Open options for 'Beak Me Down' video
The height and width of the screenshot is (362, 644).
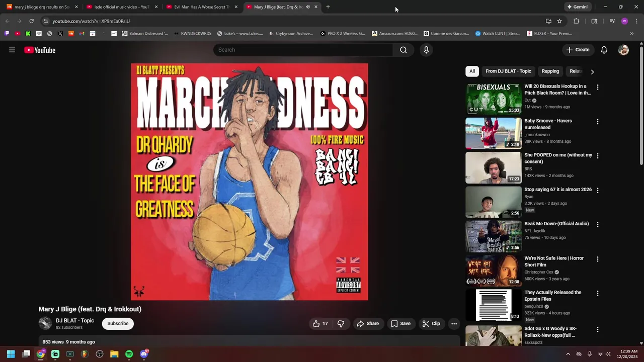(x=598, y=225)
